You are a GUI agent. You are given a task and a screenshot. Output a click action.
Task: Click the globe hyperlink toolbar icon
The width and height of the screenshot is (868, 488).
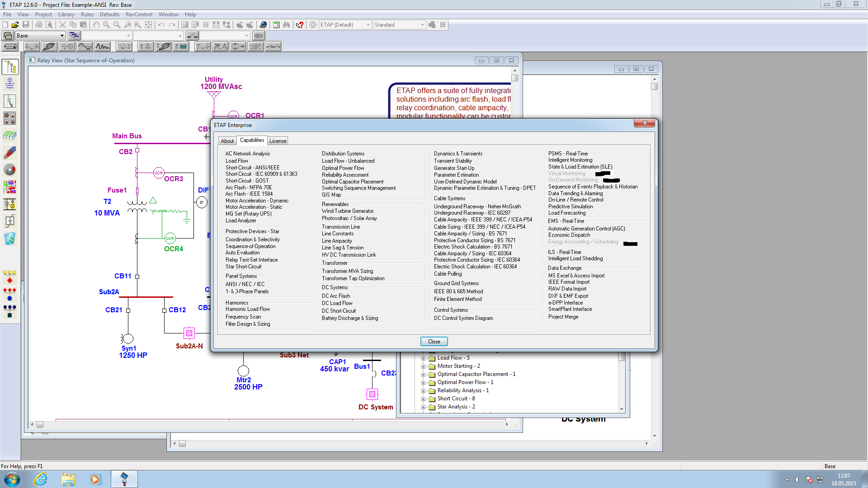(x=263, y=25)
